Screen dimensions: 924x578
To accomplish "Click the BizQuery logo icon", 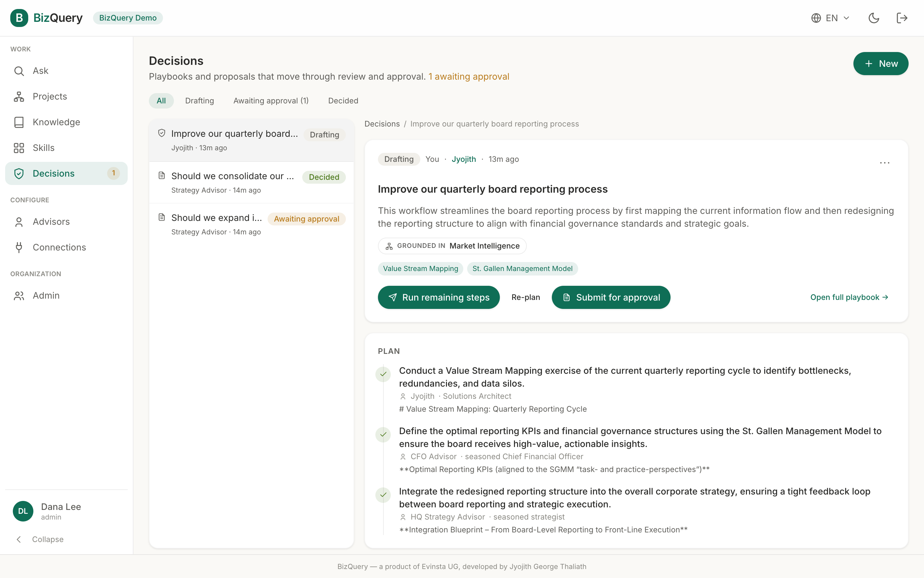I will point(19,18).
